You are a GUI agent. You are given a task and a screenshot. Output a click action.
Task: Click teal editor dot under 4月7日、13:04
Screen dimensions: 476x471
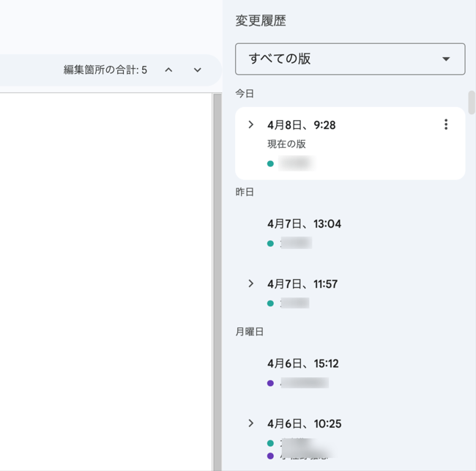coord(270,243)
